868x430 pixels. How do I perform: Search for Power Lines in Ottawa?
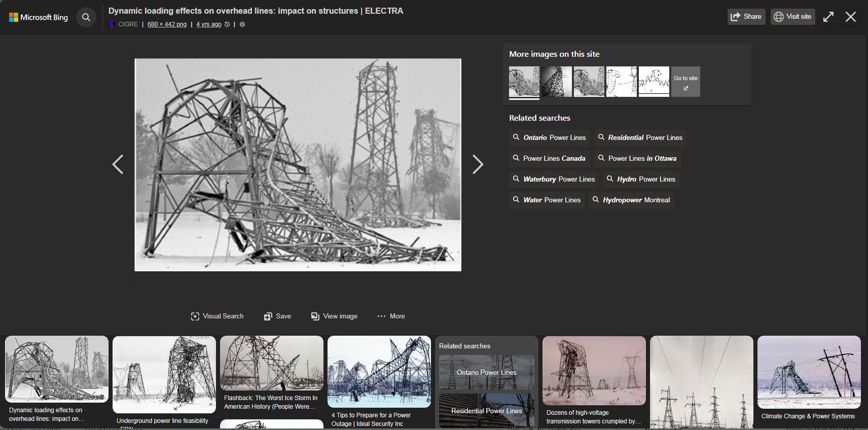[x=637, y=158]
